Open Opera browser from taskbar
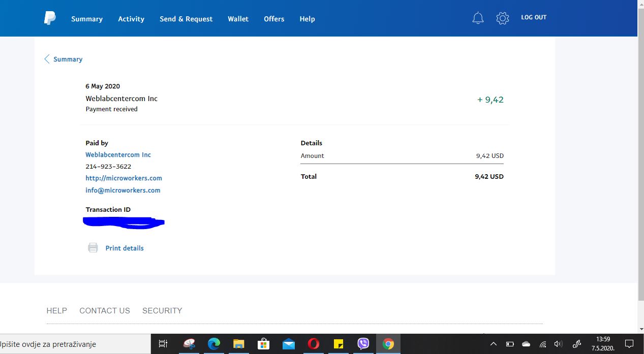644x354 pixels. (x=313, y=344)
